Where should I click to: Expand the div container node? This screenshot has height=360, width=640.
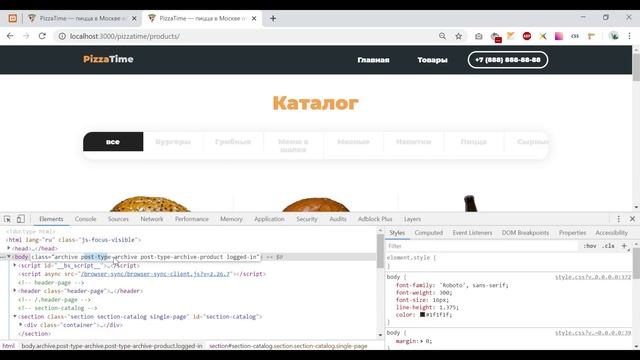[x=21, y=325]
